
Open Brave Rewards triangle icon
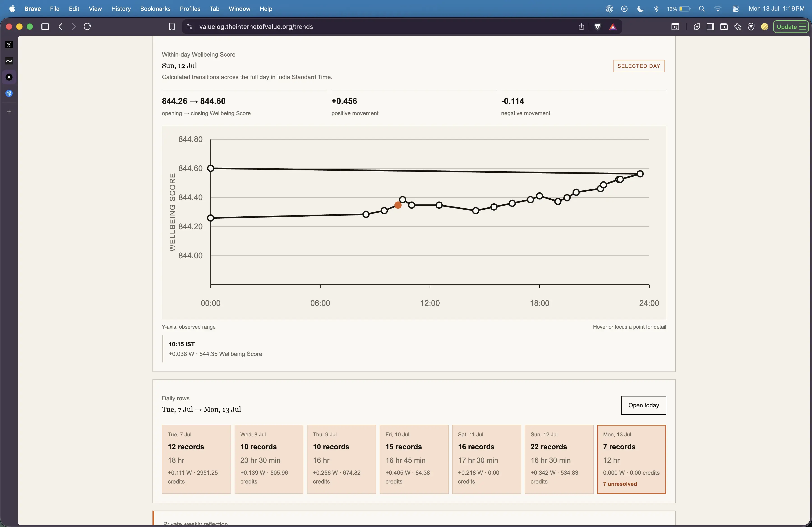pos(613,27)
